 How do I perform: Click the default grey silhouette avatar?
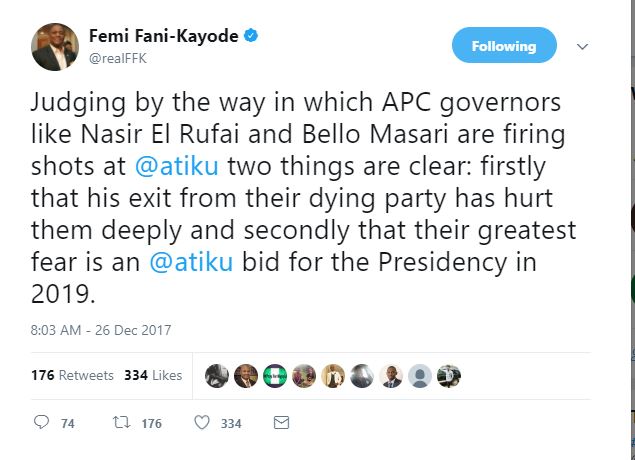click(x=420, y=376)
